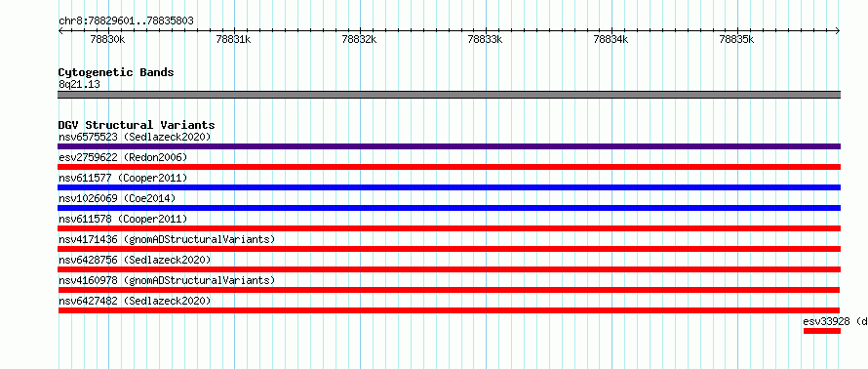Select the gray 8q21.13 cytogenetic band bar
Screen dimensions: 868x369
click(449, 95)
